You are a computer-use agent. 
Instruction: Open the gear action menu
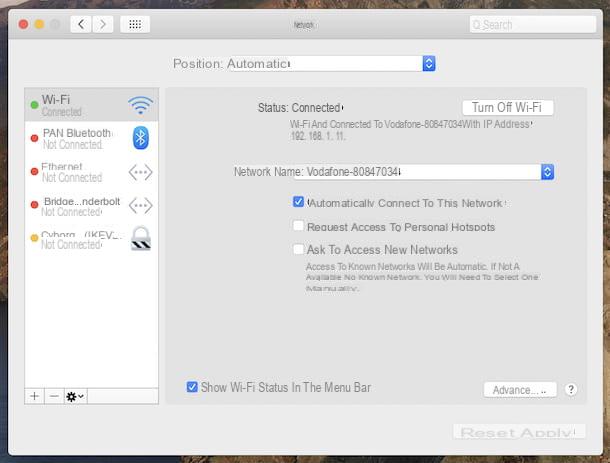(75, 396)
